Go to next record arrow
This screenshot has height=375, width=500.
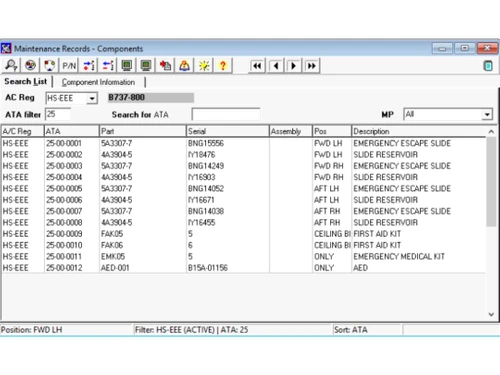click(x=294, y=66)
